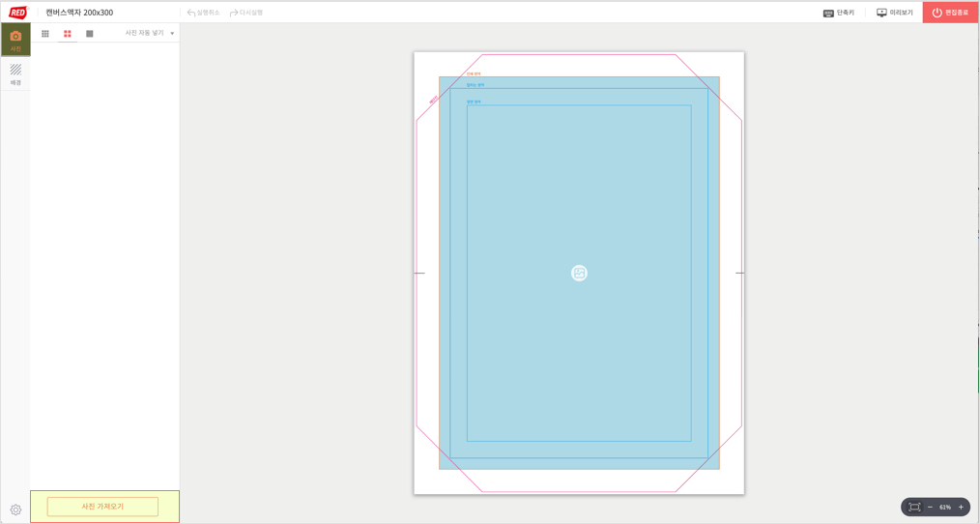Open the 사진 (photo) sidebar tab
Screen dimensions: 980x524
click(x=15, y=40)
